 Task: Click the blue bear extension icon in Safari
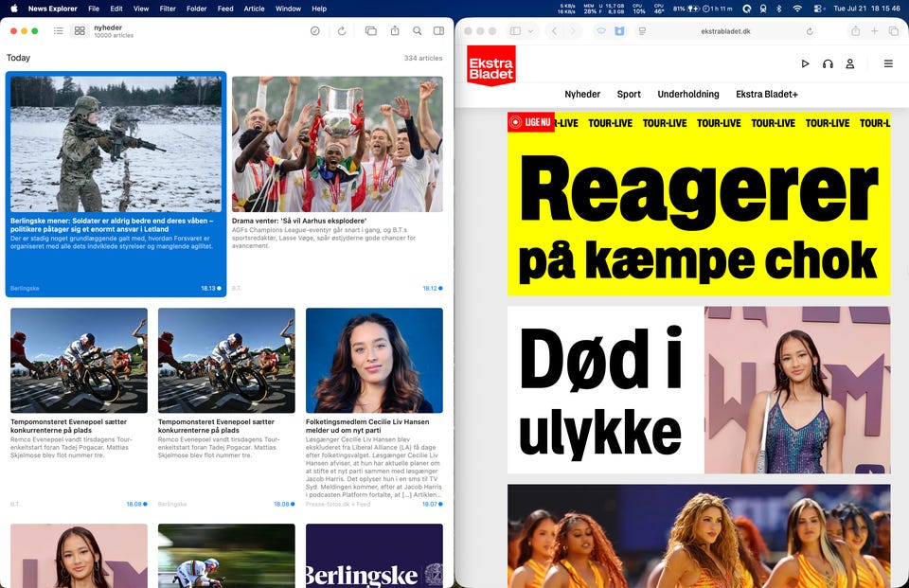619,31
